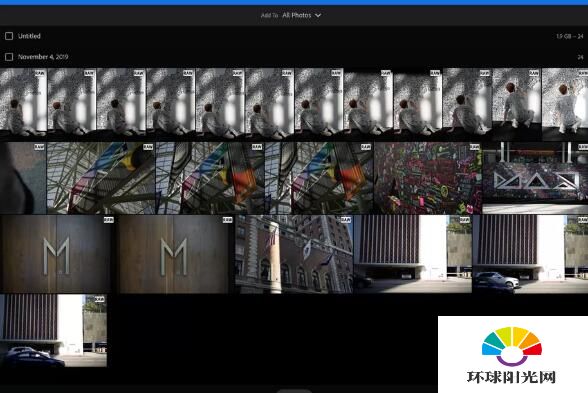Click the RAW badge on first M door photo
This screenshot has width=588, height=393.
(x=108, y=220)
